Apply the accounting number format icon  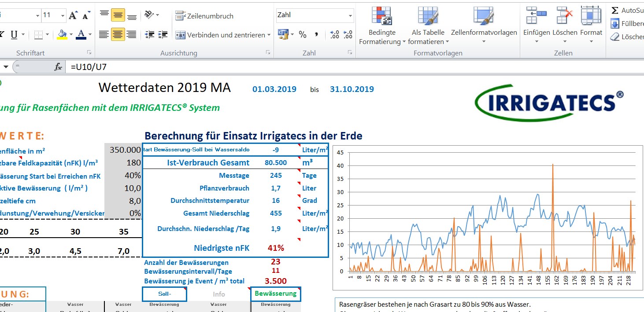283,34
